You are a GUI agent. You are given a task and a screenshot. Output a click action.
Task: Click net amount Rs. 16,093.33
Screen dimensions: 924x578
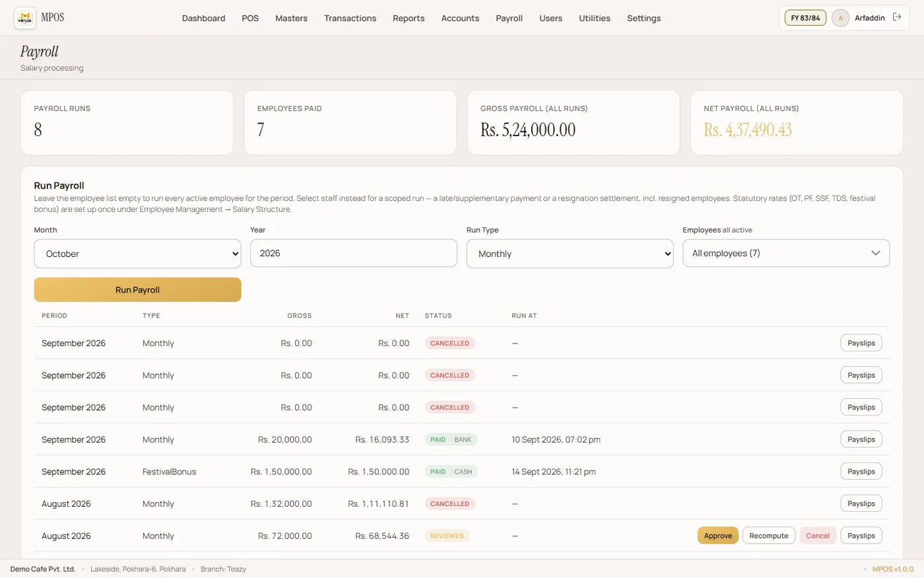tap(382, 439)
